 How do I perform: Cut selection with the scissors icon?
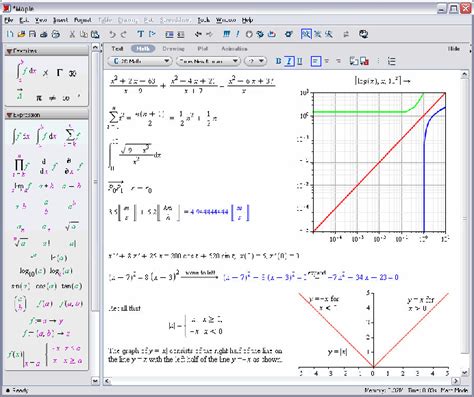[72, 34]
